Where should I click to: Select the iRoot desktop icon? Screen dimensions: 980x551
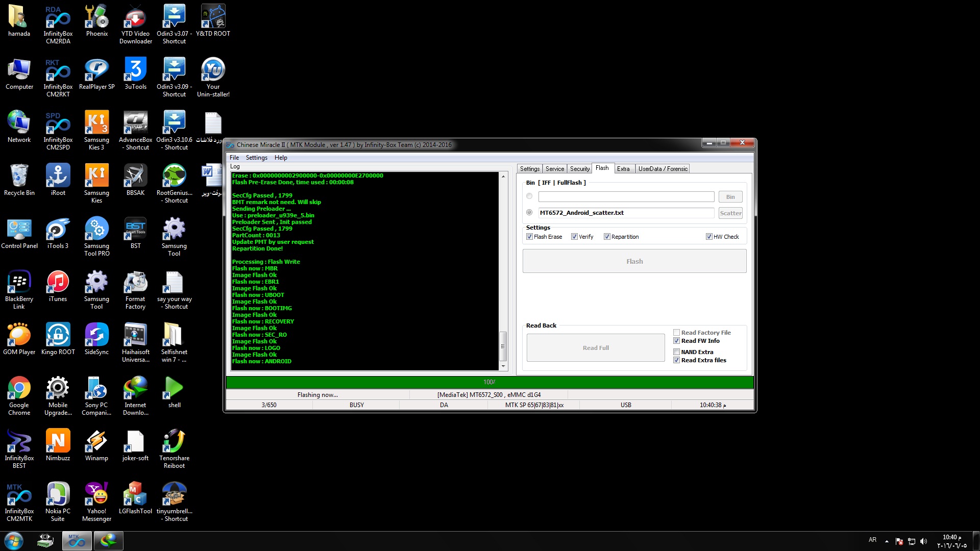(58, 180)
